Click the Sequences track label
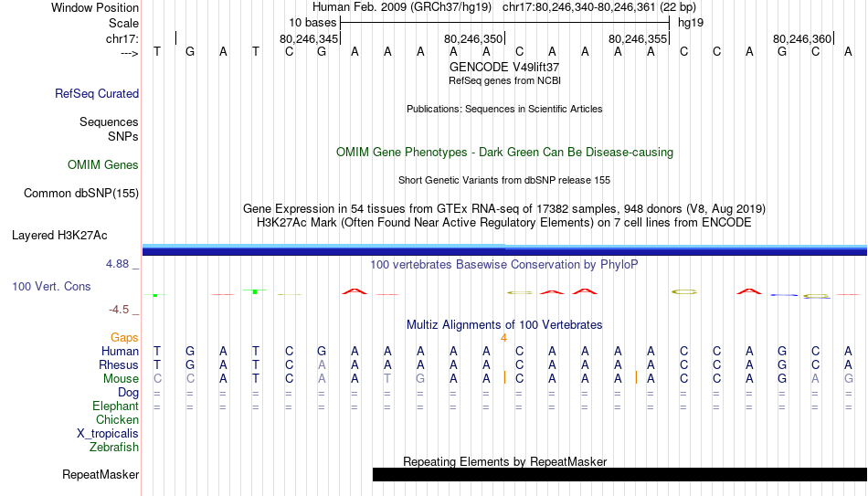Image resolution: width=868 pixels, height=496 pixels. click(x=109, y=121)
